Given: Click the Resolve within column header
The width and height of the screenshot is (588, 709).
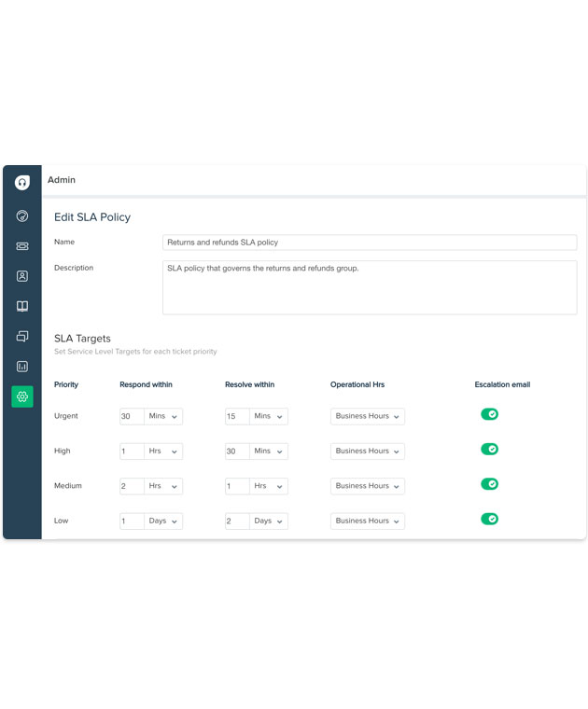Looking at the screenshot, I should 250,384.
